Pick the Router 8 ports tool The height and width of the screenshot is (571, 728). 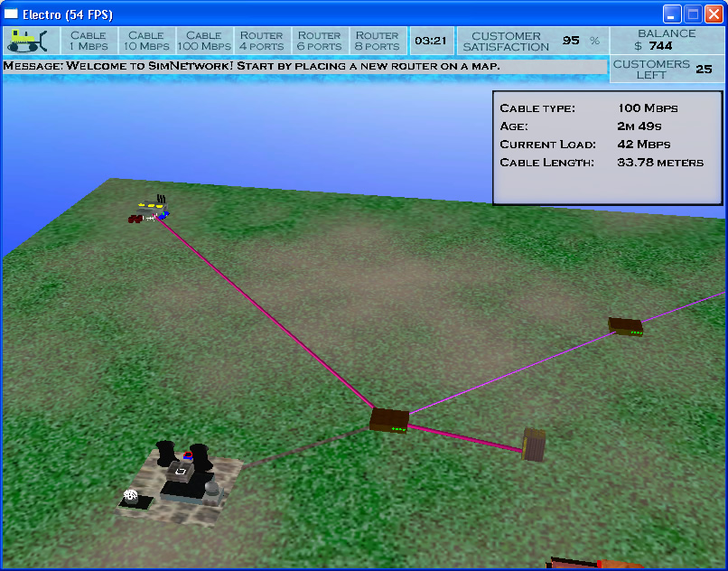tap(378, 41)
